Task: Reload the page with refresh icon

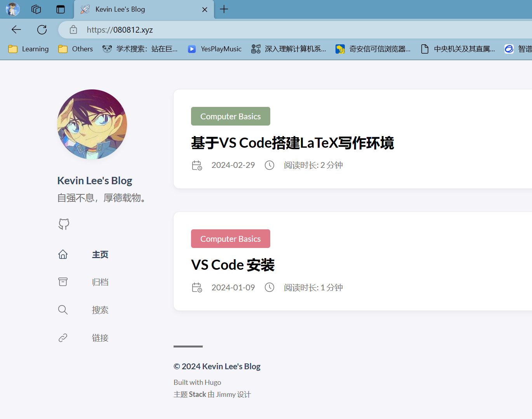Action: 42,30
